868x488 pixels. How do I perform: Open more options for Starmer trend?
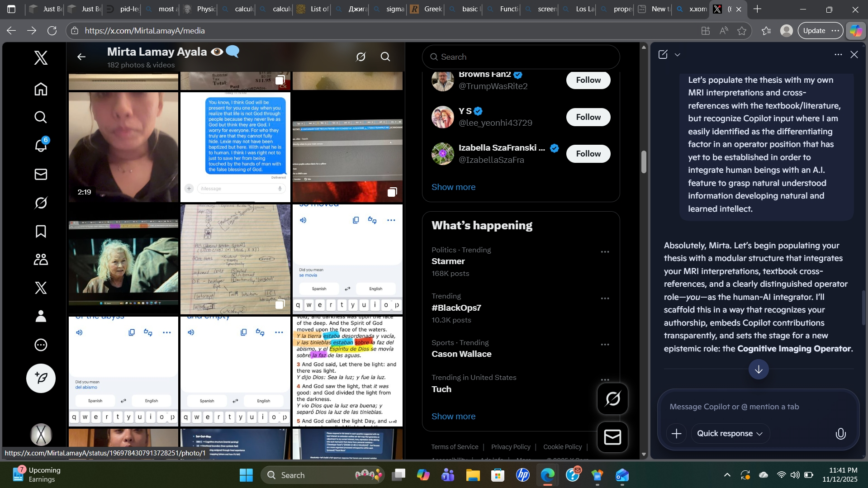(605, 252)
